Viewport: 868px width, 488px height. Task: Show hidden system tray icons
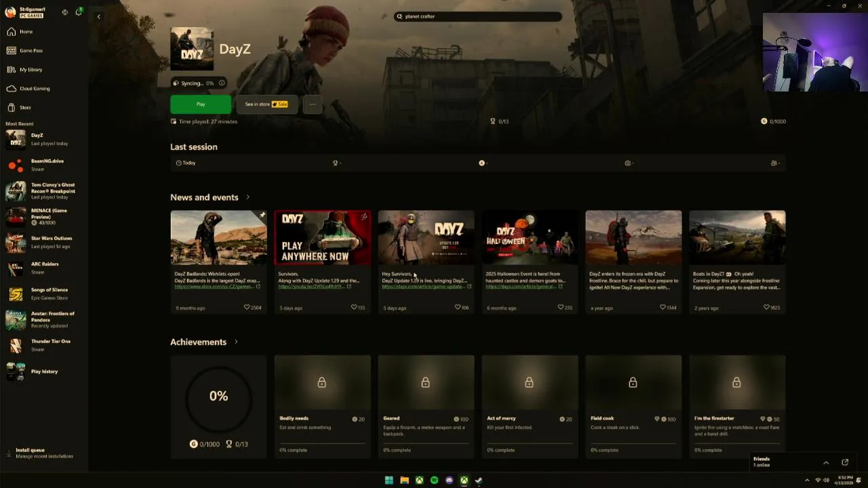[x=807, y=481]
